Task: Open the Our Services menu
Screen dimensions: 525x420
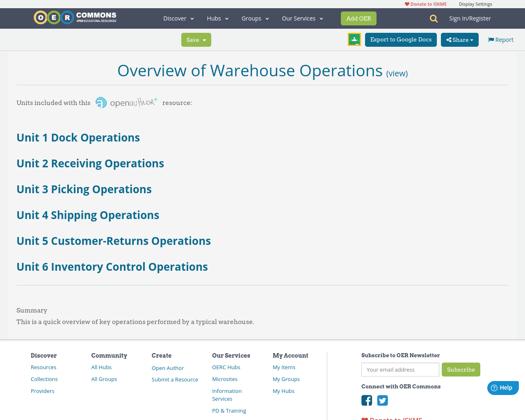Action: (302, 18)
